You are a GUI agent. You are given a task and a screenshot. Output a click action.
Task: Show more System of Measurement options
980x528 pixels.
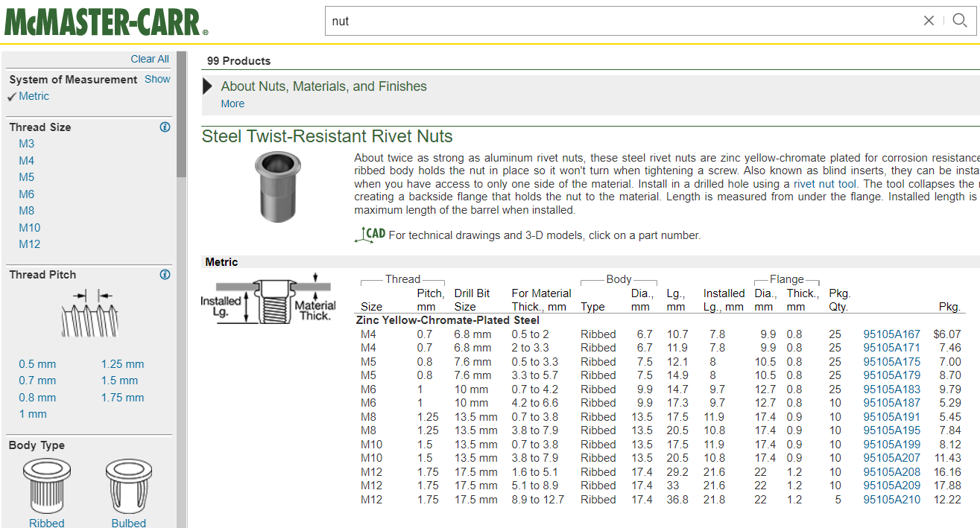[x=157, y=79]
